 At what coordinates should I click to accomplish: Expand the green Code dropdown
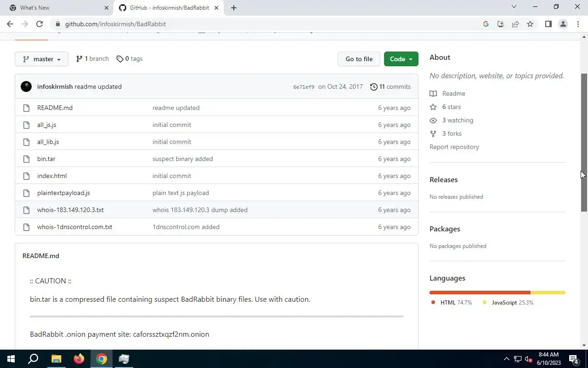pos(401,59)
